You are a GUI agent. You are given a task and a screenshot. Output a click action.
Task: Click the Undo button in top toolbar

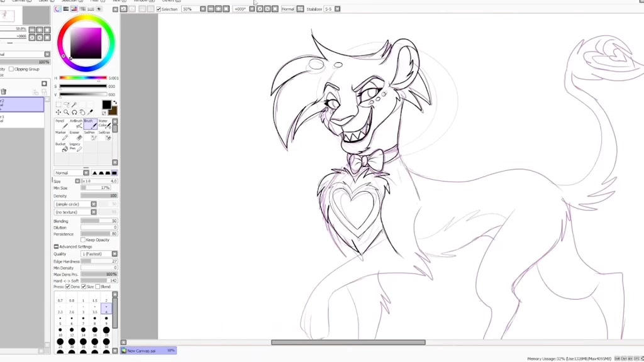(x=124, y=9)
